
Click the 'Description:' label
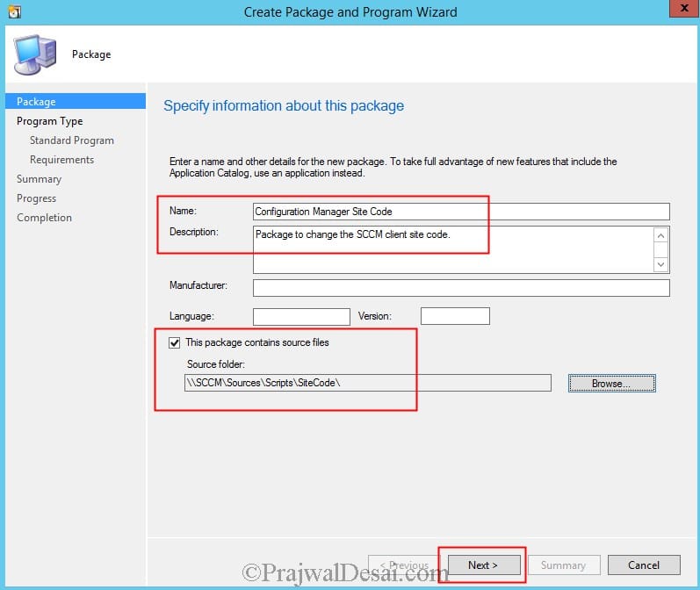tap(194, 232)
